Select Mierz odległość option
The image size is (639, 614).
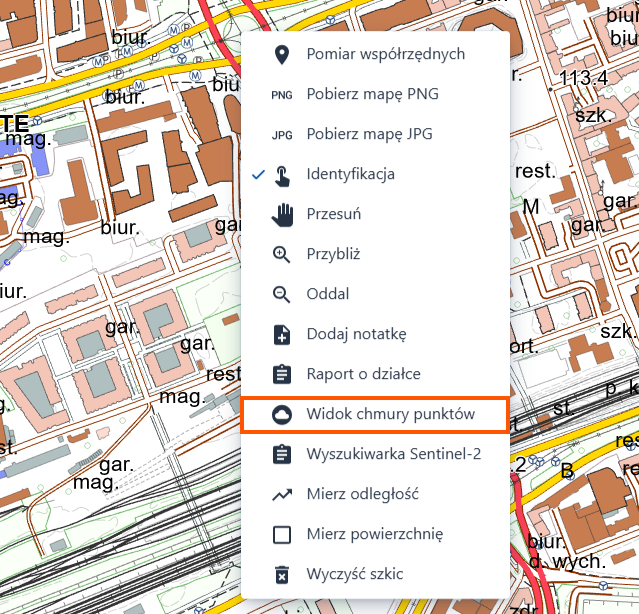(x=375, y=494)
